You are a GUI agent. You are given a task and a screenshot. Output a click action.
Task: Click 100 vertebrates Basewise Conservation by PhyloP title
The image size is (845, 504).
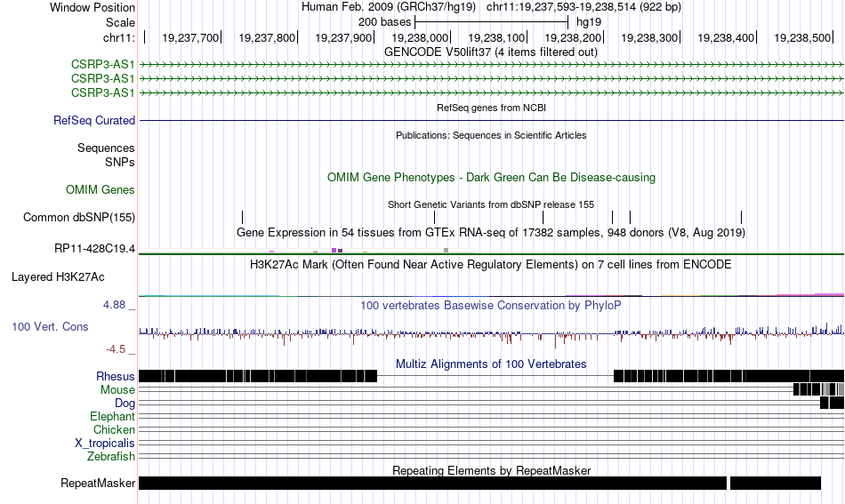click(x=491, y=305)
